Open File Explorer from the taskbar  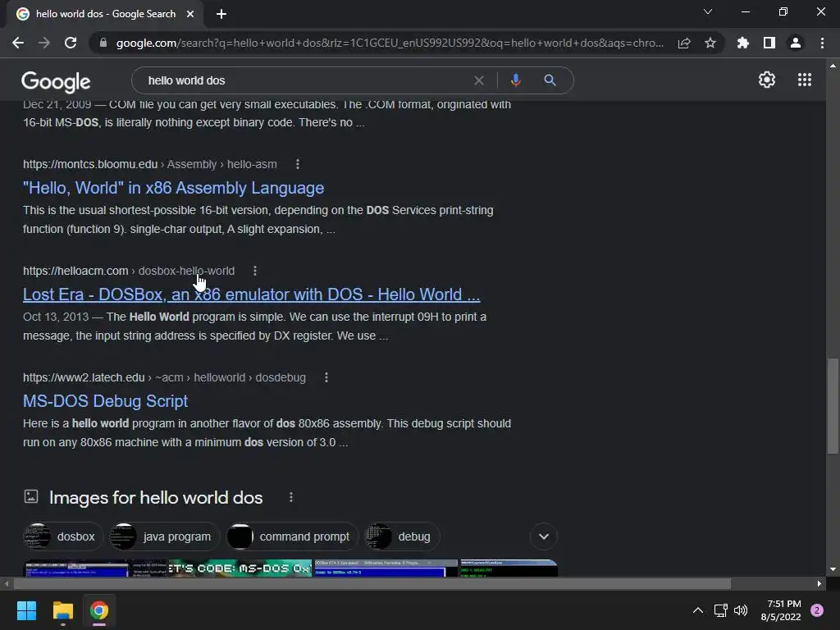pyautogui.click(x=62, y=610)
